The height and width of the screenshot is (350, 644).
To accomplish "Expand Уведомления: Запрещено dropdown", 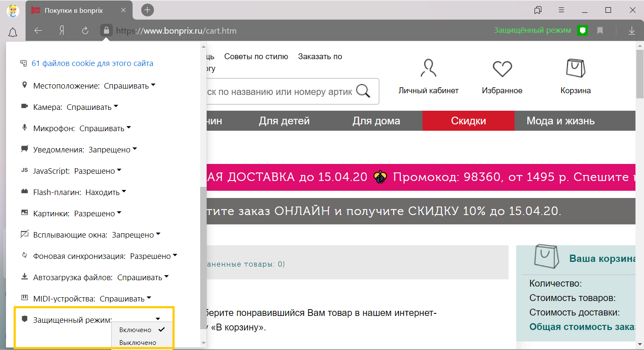I will click(x=113, y=149).
